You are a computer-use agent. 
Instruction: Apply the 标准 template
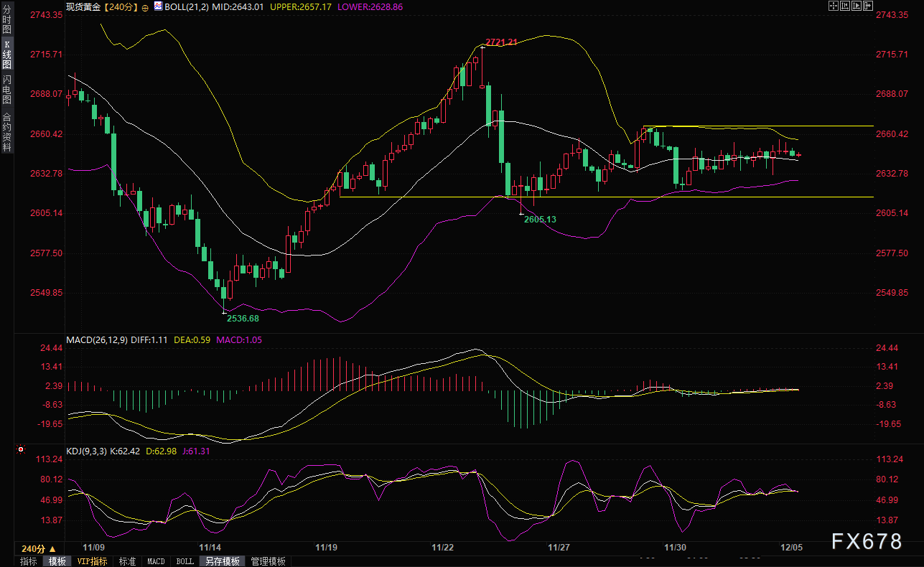click(127, 561)
